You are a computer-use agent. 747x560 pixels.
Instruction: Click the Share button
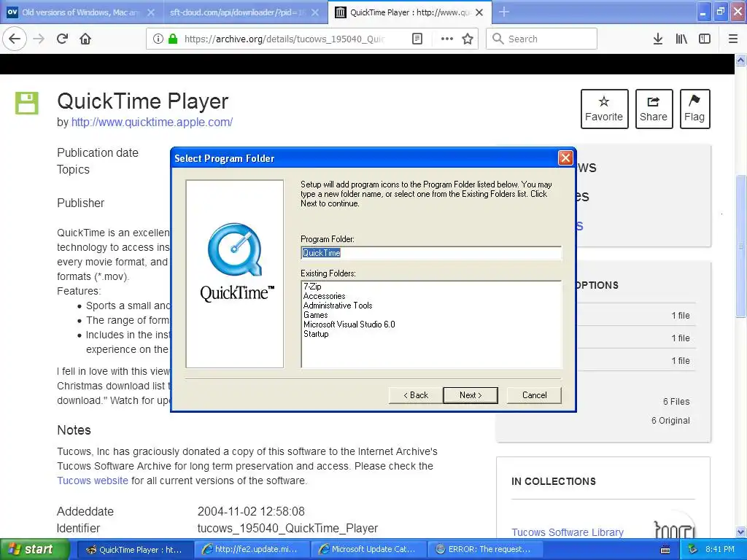coord(654,109)
